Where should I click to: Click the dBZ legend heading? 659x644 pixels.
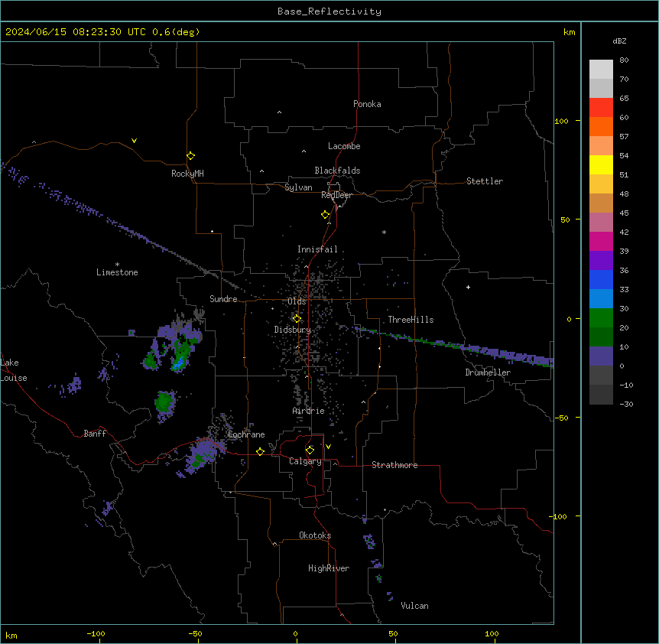click(619, 41)
